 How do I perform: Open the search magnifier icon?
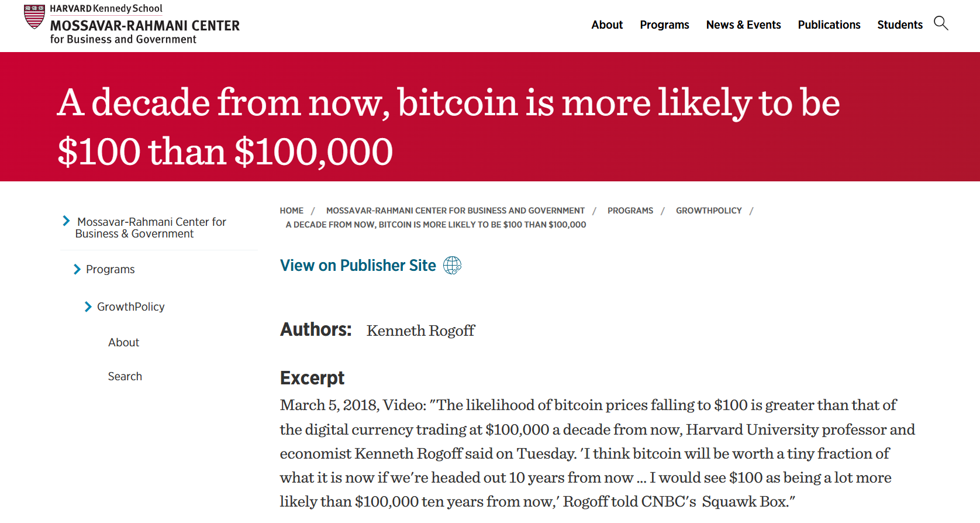click(941, 23)
